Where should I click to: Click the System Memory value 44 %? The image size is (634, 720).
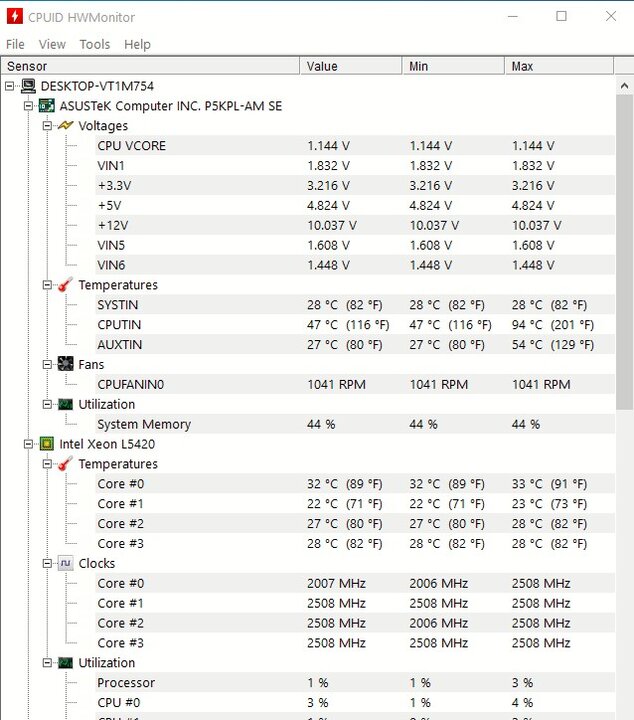click(321, 424)
